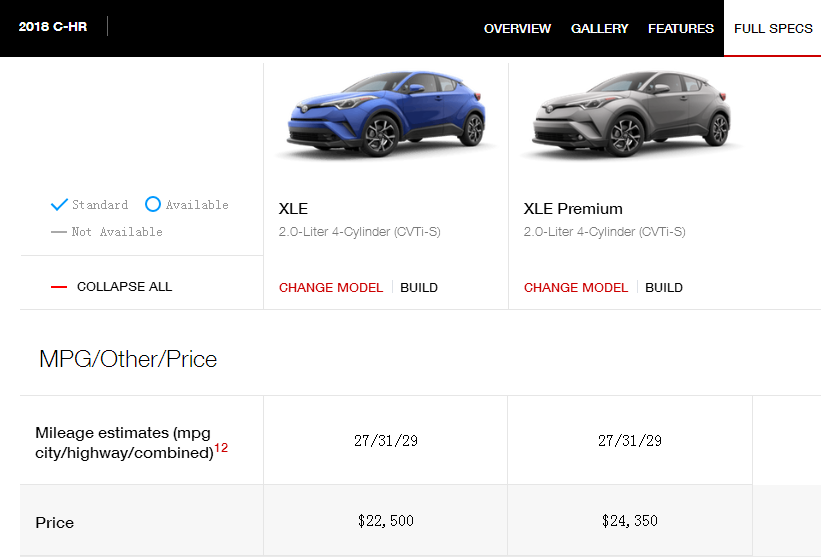This screenshot has width=821, height=557.
Task: Click the red minus icon beside Collapse All
Action: tap(59, 287)
